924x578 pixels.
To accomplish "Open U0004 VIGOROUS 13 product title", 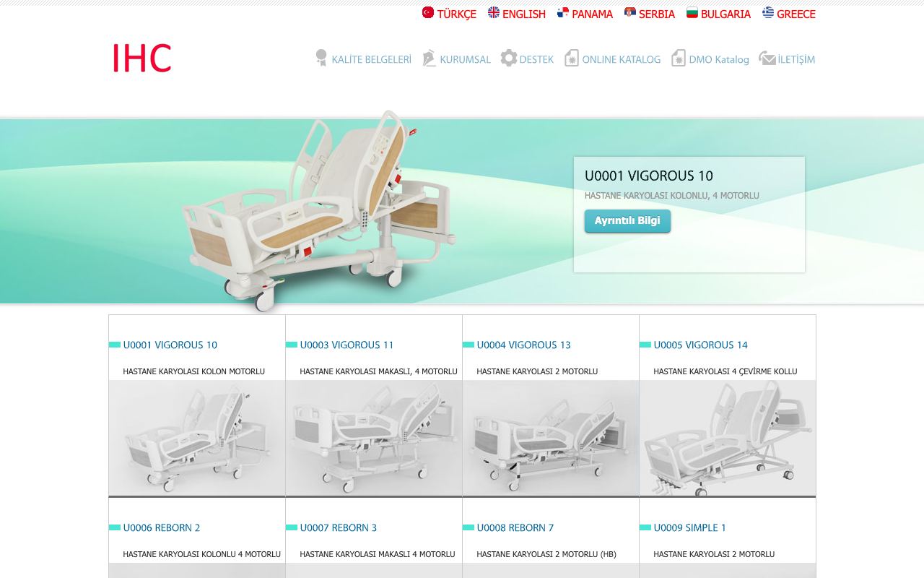I will point(524,345).
